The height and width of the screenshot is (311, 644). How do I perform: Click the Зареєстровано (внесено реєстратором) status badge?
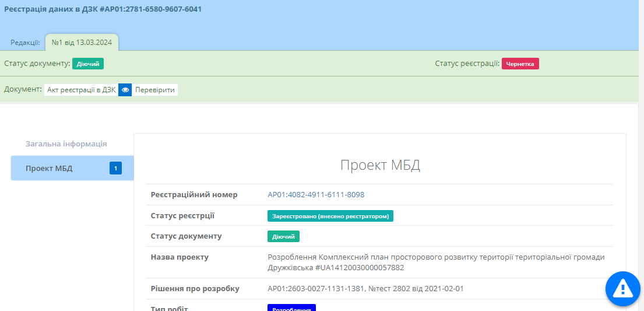330,216
